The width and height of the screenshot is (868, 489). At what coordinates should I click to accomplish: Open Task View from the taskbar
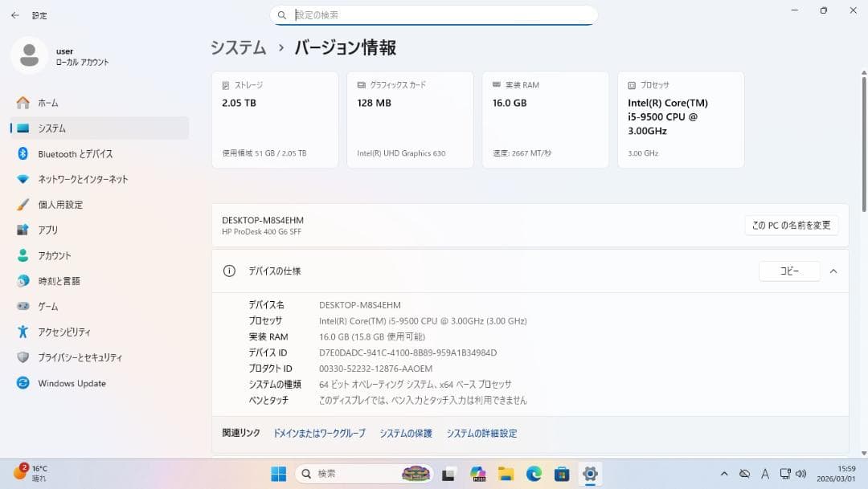coord(448,474)
